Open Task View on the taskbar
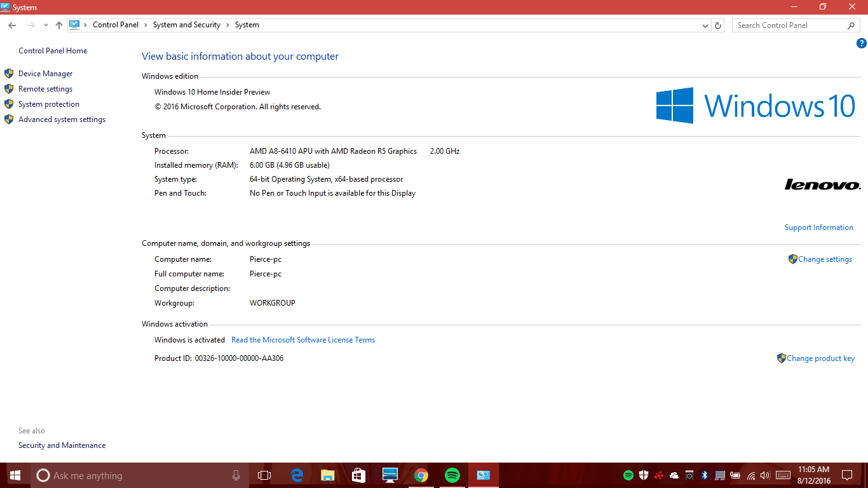 [x=264, y=475]
